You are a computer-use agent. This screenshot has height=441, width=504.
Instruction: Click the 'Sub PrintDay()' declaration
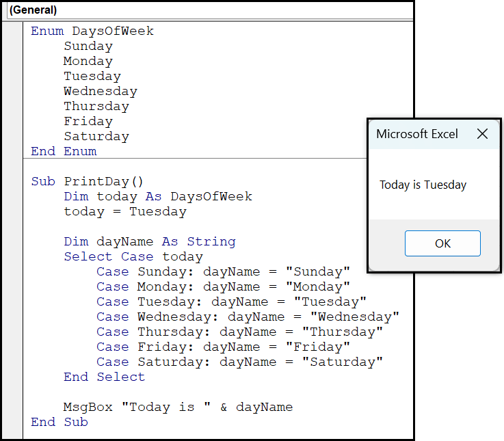pos(87,181)
